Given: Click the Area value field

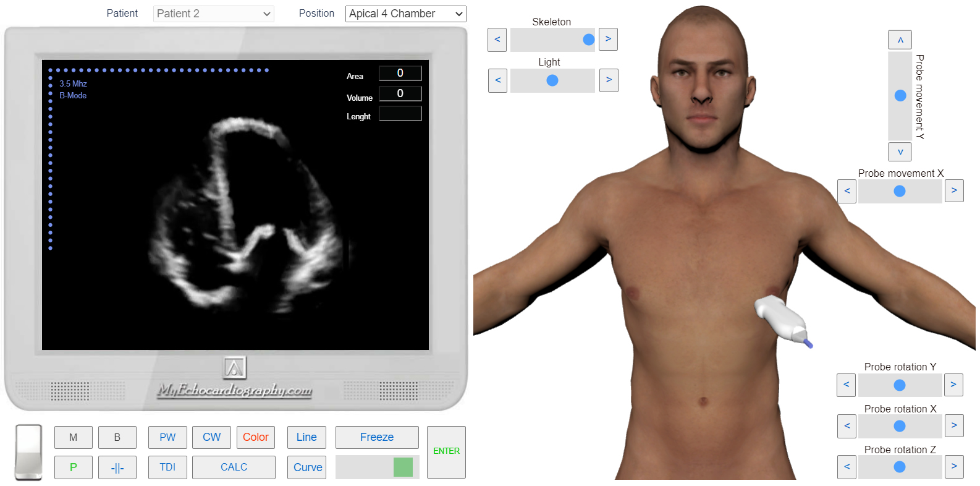Looking at the screenshot, I should (400, 74).
